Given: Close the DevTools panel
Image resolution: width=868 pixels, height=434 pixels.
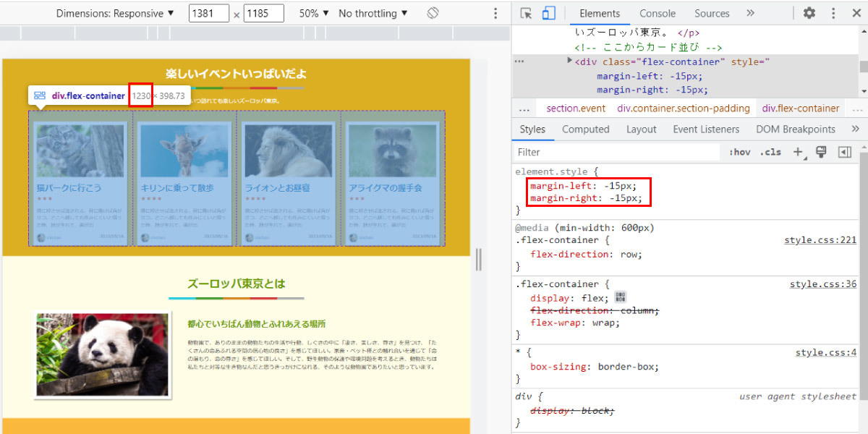Looking at the screenshot, I should pos(855,13).
